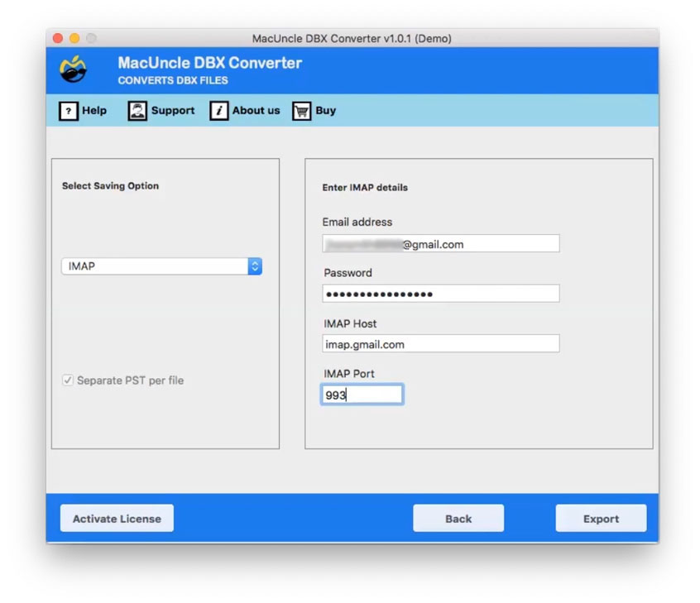Click the IMAP Port field containing 993
Viewport: 700px width, 603px height.
(362, 395)
